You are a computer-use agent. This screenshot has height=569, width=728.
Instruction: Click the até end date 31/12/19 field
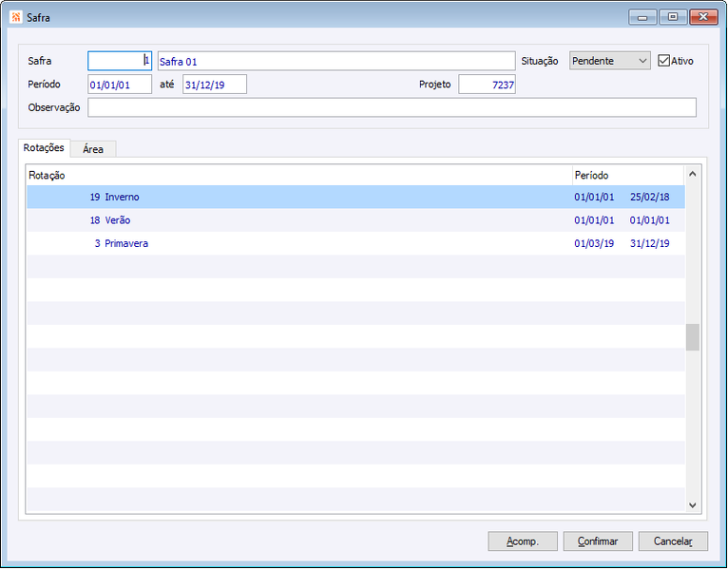[x=215, y=85]
